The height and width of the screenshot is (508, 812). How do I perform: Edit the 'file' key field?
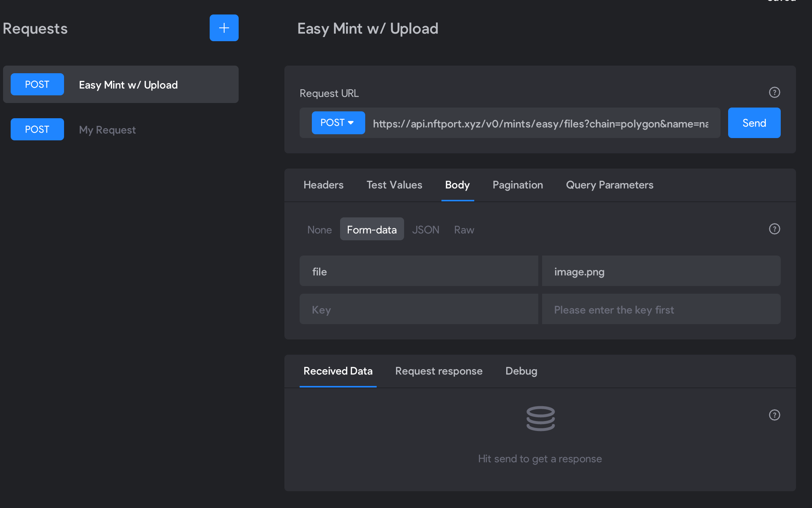(x=419, y=271)
